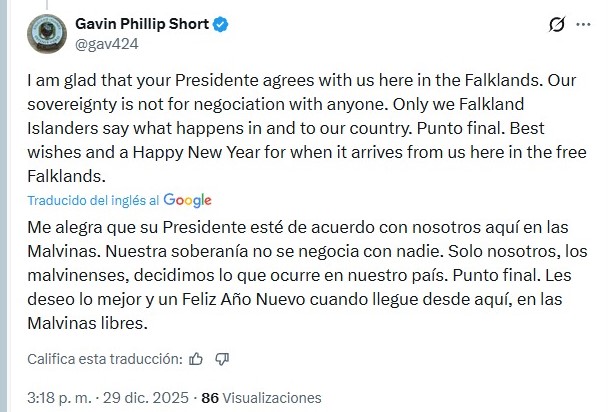Image resolution: width=609 pixels, height=412 pixels.
Task: Click the 3:18 p. m. timestamp
Action: (x=58, y=397)
